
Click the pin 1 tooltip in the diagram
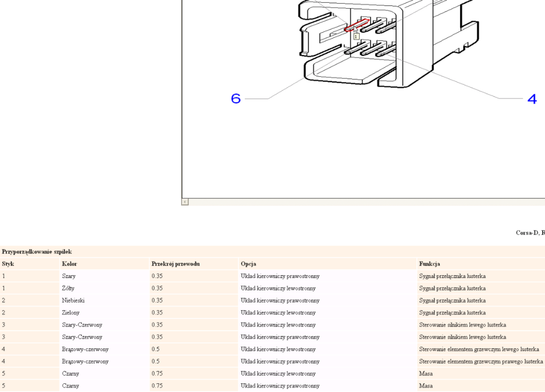pyautogui.click(x=356, y=37)
